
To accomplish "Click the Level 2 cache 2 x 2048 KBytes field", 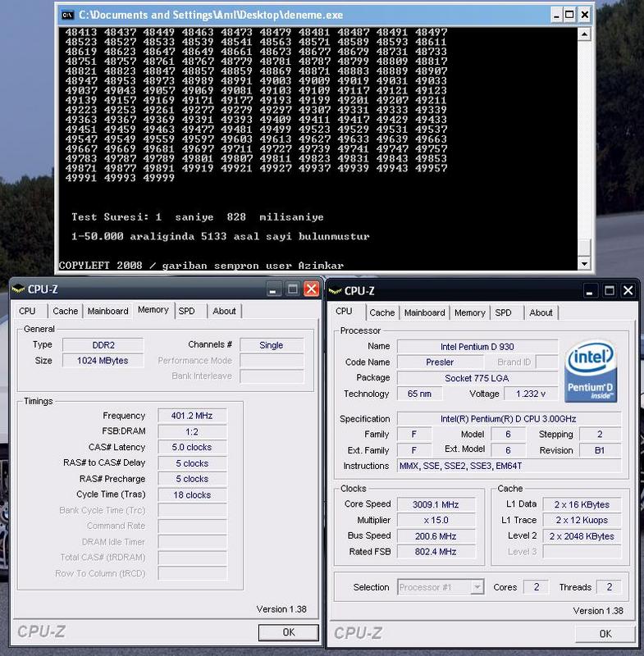I will 582,536.
